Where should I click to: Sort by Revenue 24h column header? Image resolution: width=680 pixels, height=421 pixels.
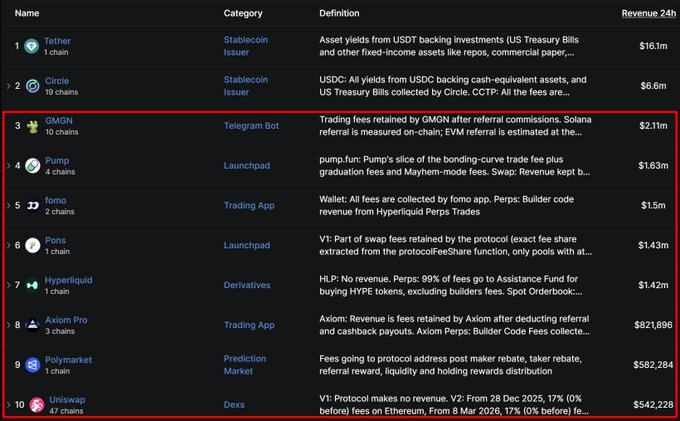pyautogui.click(x=648, y=13)
